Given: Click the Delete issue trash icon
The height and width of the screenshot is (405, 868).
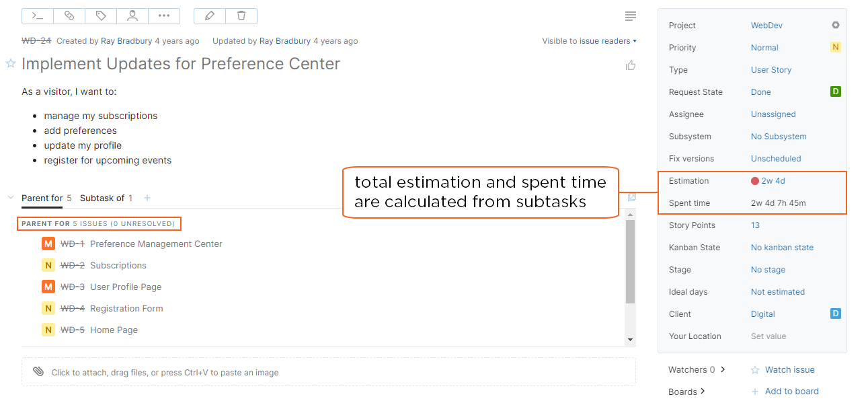Looking at the screenshot, I should (x=241, y=15).
